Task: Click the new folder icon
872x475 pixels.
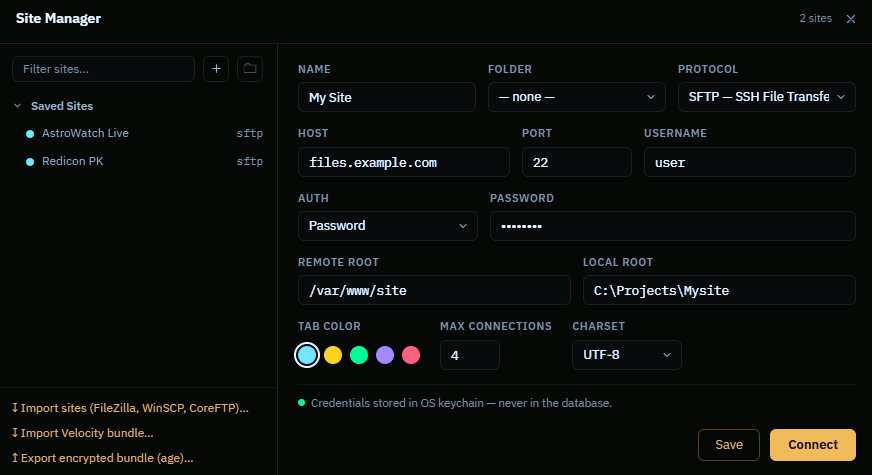Action: pos(250,69)
